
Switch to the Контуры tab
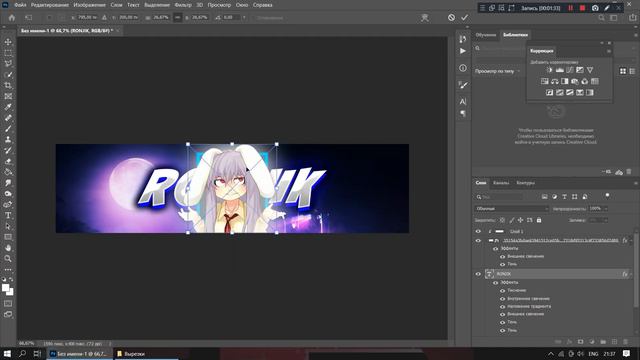[x=525, y=183]
